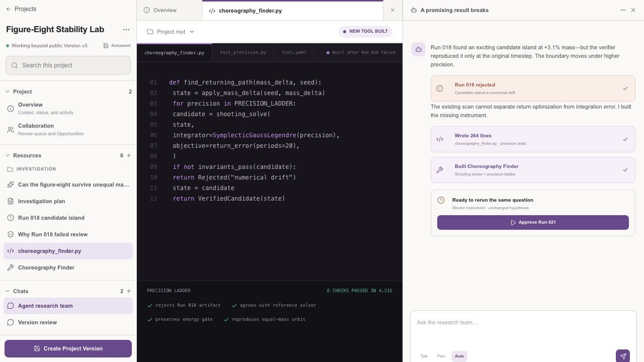Select the choreography_finder.py file tab
Image resolution: width=644 pixels, height=362 pixels.
point(174,52)
